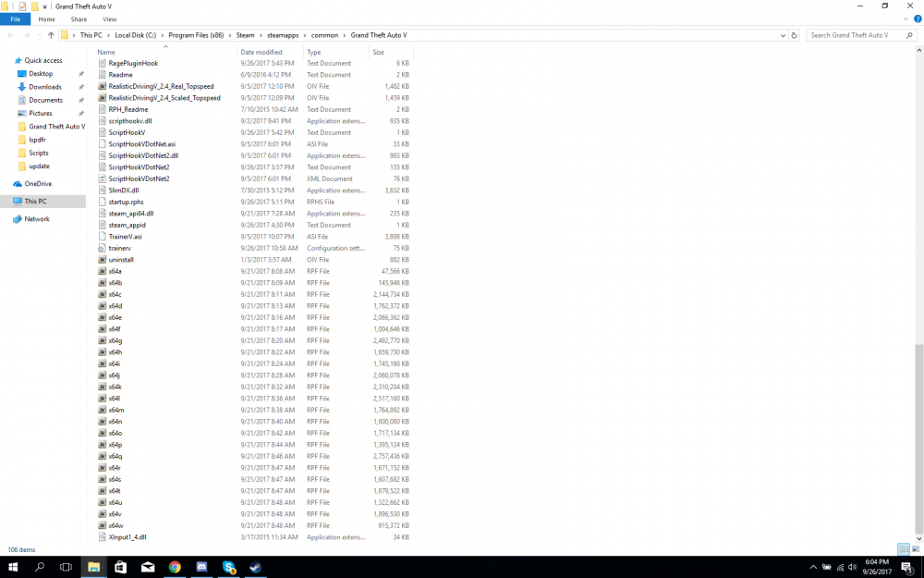Select Steam in the address breadcrumb
The height and width of the screenshot is (578, 924).
click(x=245, y=35)
